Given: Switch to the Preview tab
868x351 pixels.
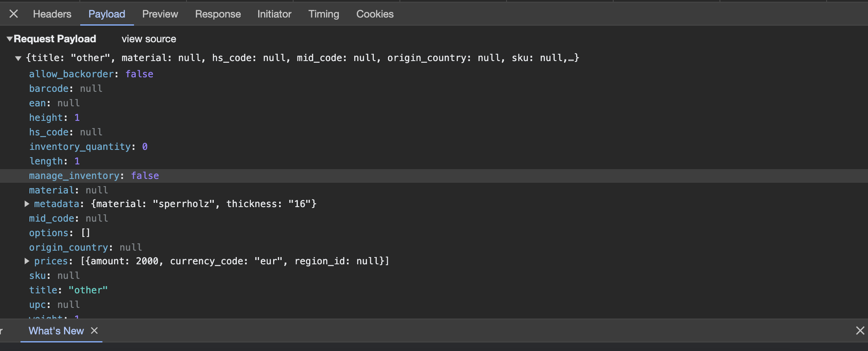Looking at the screenshot, I should pos(160,14).
